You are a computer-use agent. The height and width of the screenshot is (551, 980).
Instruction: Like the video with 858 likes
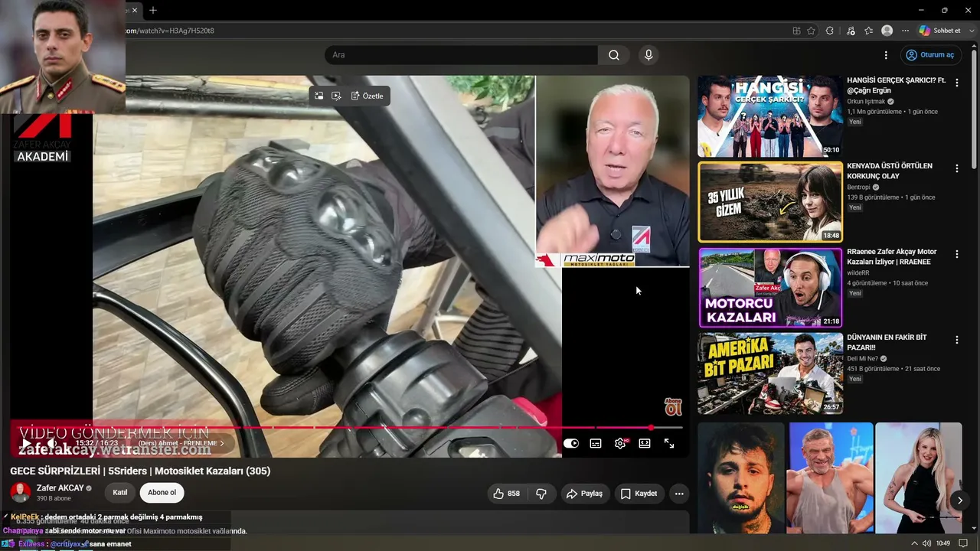click(x=507, y=494)
